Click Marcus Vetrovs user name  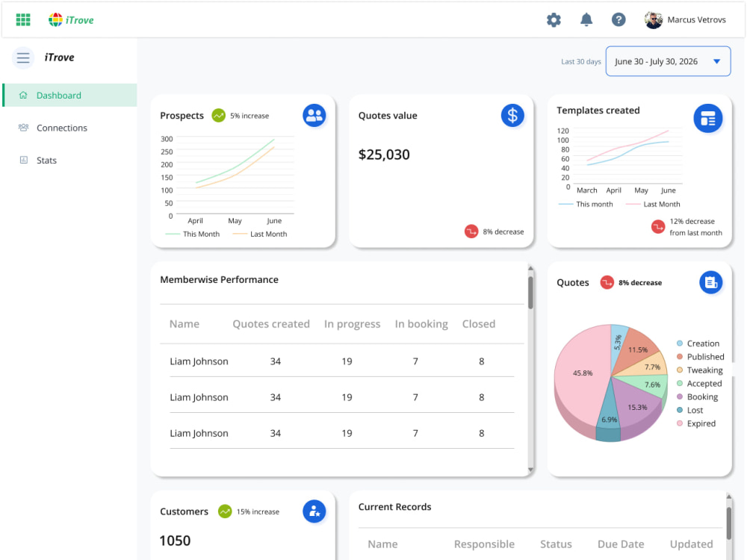point(696,19)
